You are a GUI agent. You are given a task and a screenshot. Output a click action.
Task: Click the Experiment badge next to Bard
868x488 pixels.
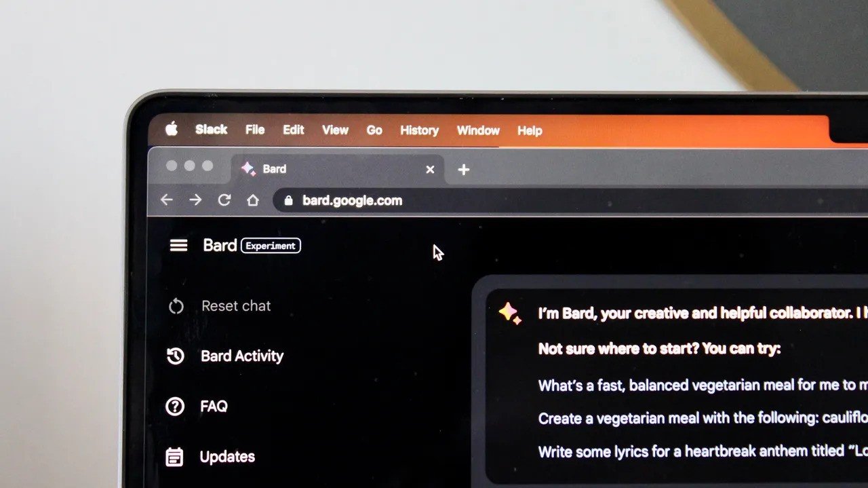271,246
